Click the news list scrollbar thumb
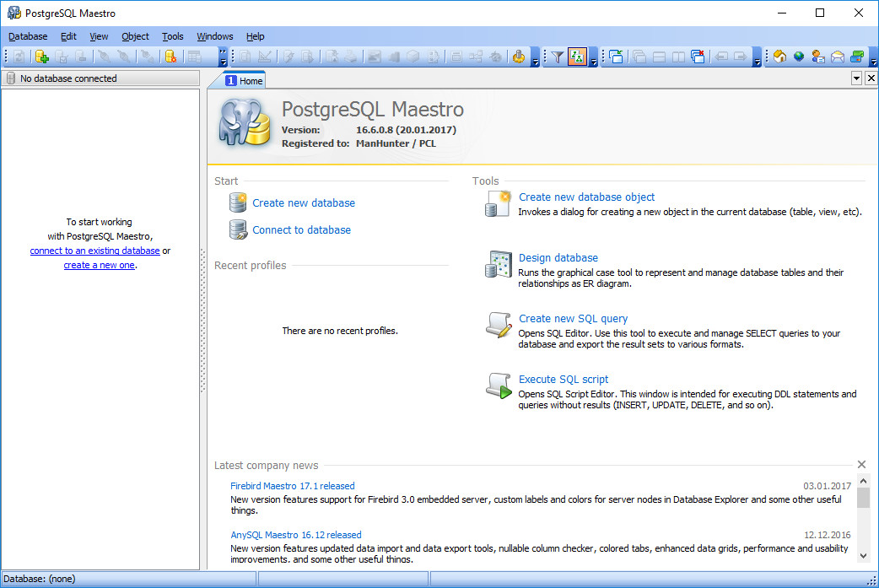This screenshot has width=879, height=588. pos(863,497)
